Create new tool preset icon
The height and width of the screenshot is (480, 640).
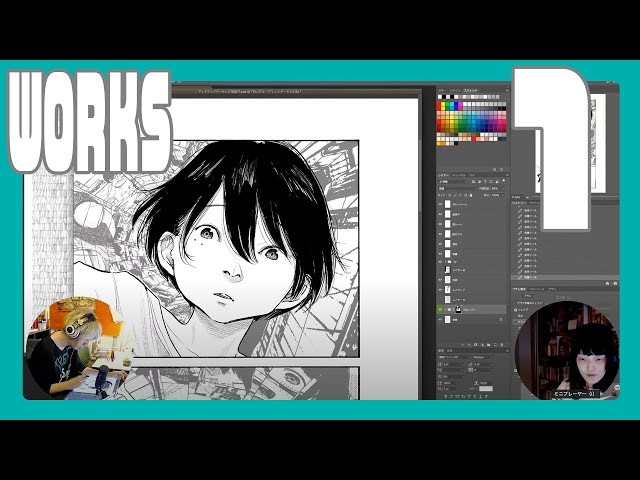(x=607, y=283)
